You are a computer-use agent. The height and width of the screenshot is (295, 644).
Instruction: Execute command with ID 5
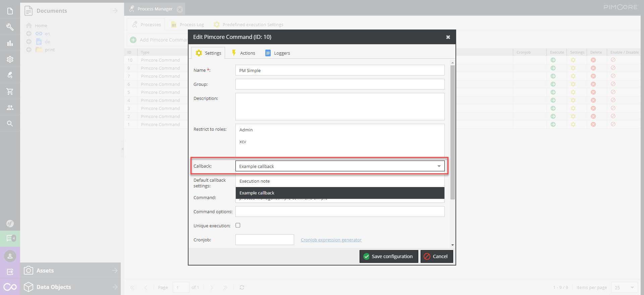pos(553,92)
